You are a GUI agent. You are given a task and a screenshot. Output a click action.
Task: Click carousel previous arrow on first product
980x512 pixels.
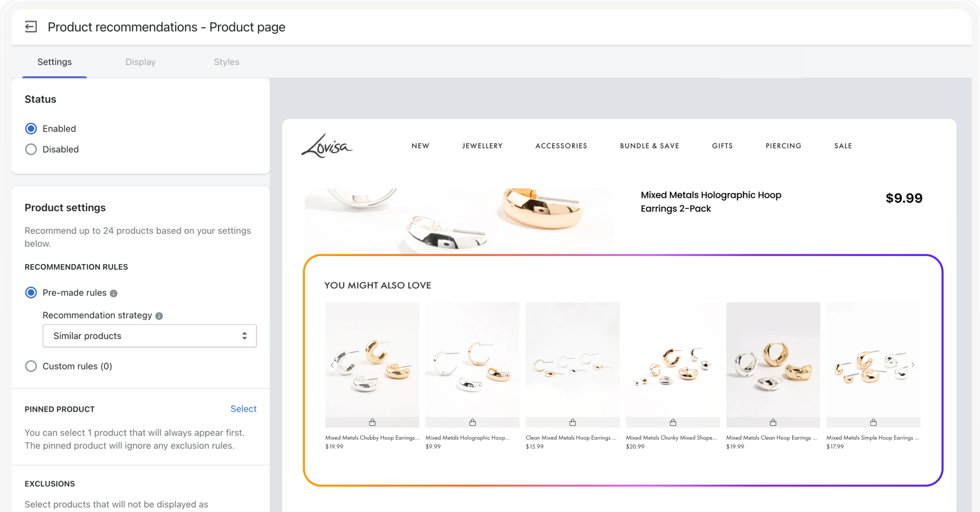pos(333,365)
